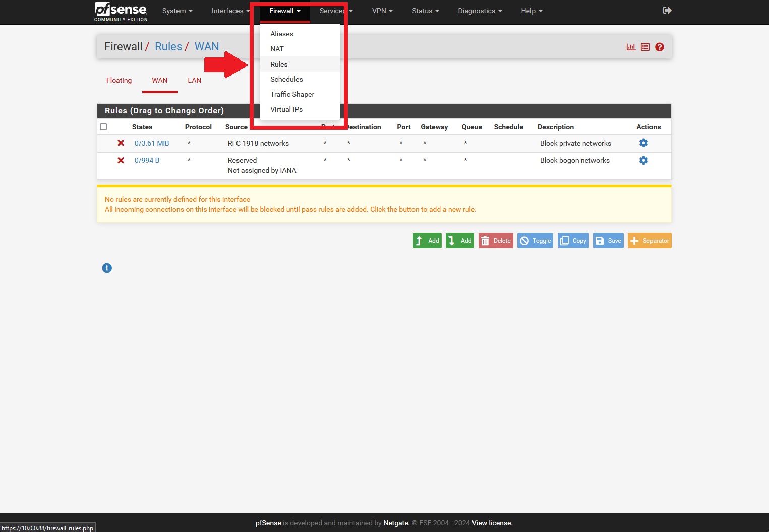Click the Gateway column header
The height and width of the screenshot is (532, 769).
(x=434, y=127)
